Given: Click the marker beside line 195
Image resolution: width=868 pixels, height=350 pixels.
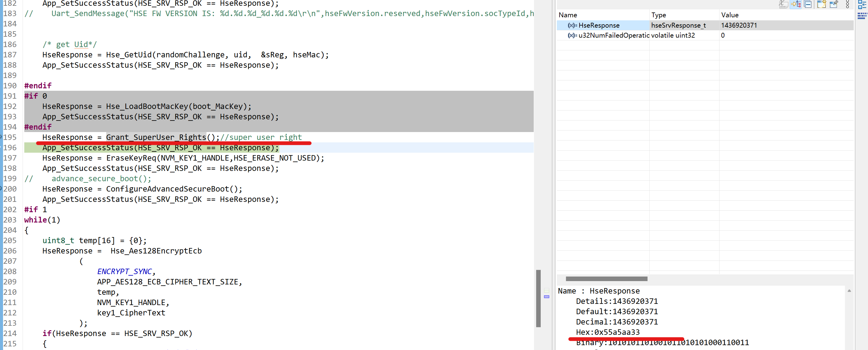Looking at the screenshot, I should (1, 137).
